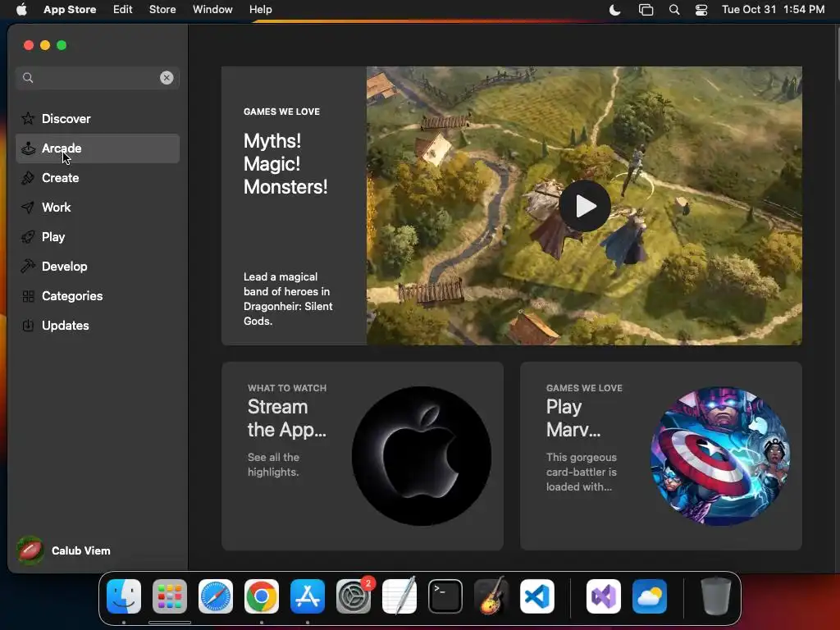
Task: Open Launchpad from the Dock
Action: 170,596
